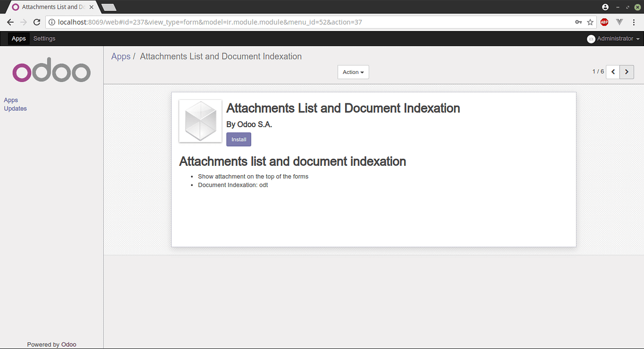Viewport: 644px width, 349px height.
Task: Navigate back via the Apps breadcrumb
Action: (x=120, y=56)
